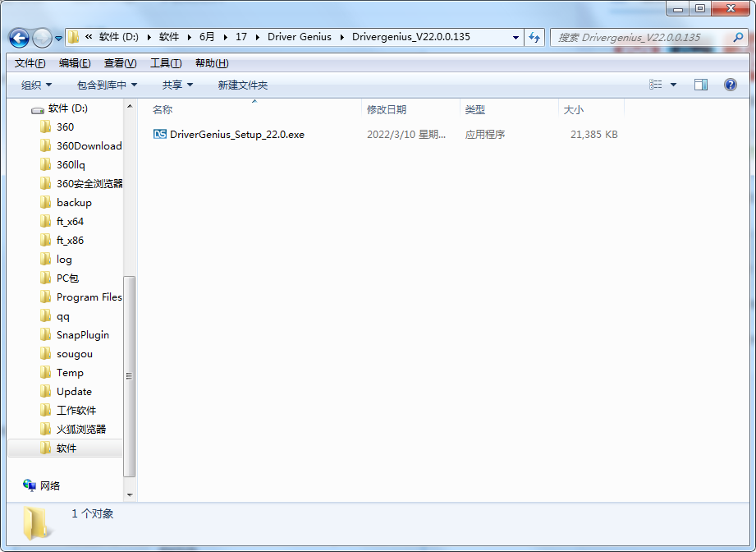Open the 共享 dropdown
Screen dimensions: 756x552
click(x=177, y=85)
